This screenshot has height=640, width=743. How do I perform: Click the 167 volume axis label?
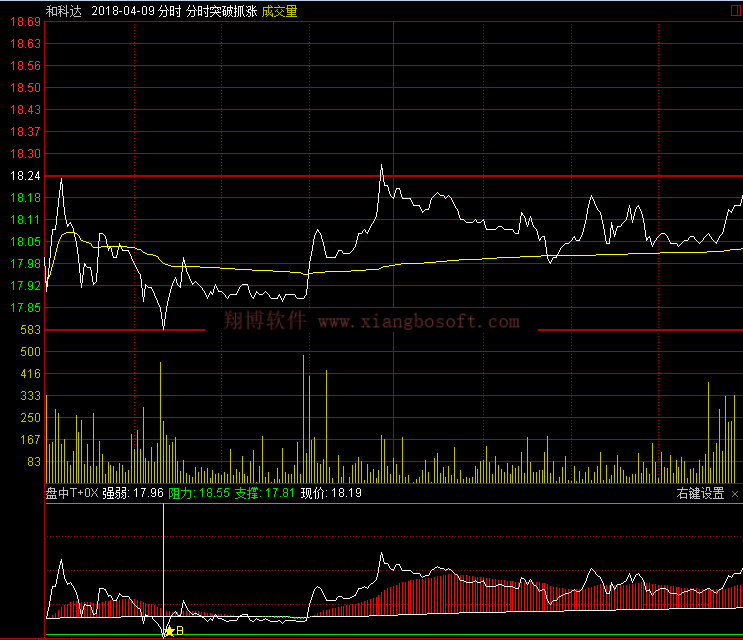pos(31,440)
